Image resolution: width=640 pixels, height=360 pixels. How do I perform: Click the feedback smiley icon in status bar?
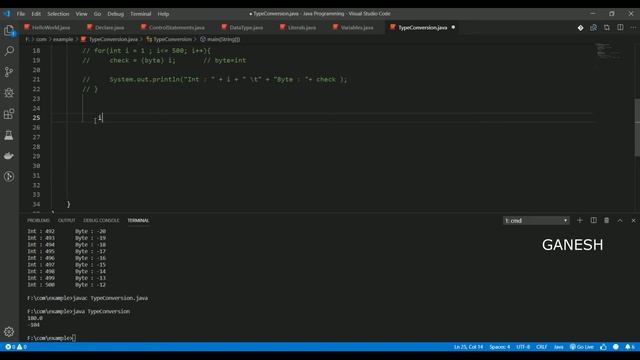616,347
